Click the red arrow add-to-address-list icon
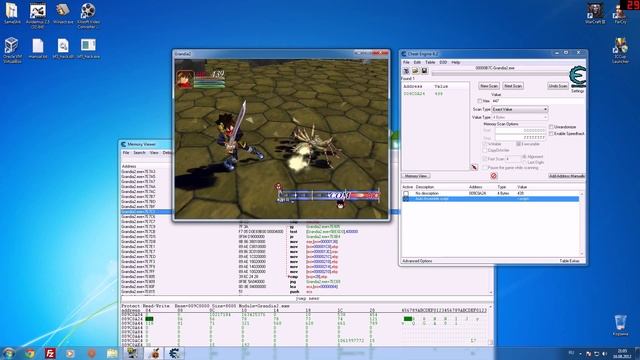 click(x=474, y=167)
